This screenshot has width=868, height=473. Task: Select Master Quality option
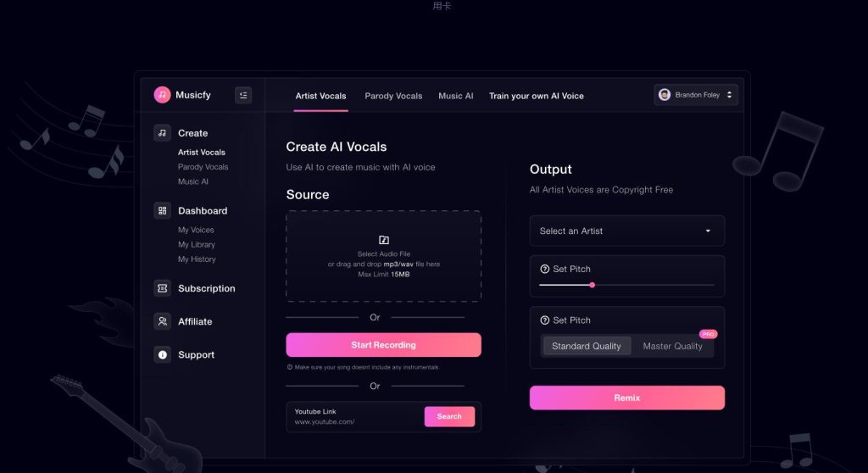click(672, 346)
